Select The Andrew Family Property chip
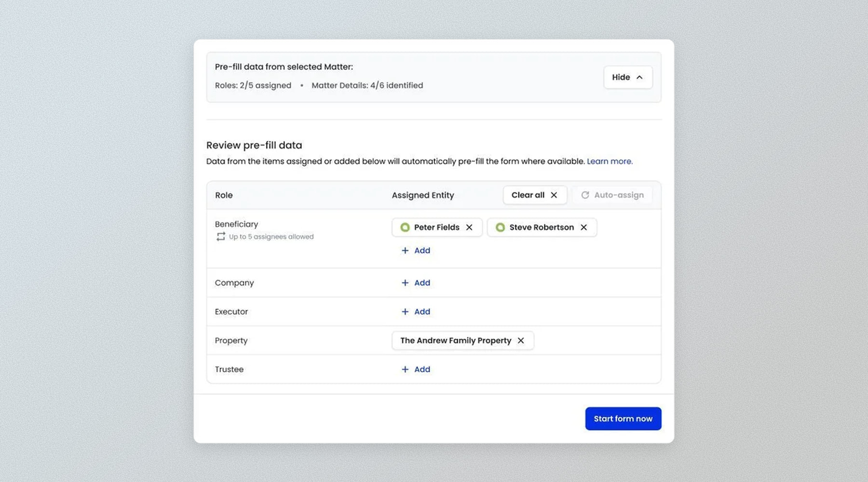The width and height of the screenshot is (868, 482). point(455,341)
